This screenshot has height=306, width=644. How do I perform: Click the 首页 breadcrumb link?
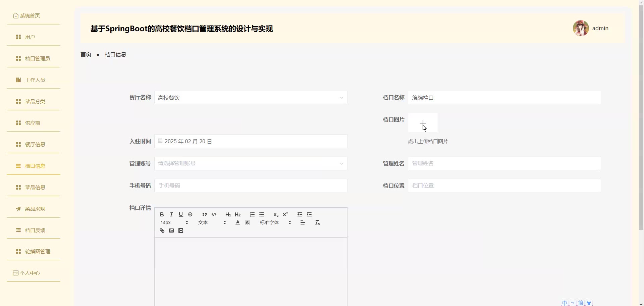(86, 54)
